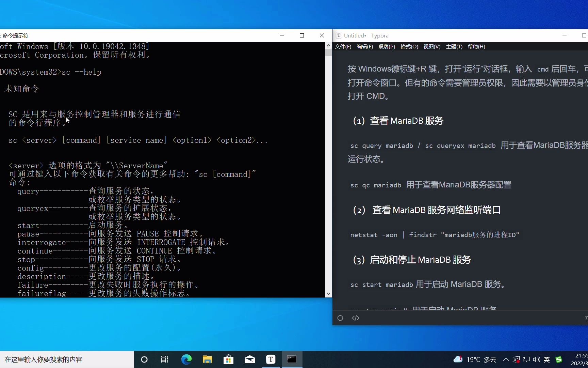Show hidden system tray icons chevron

click(x=506, y=359)
